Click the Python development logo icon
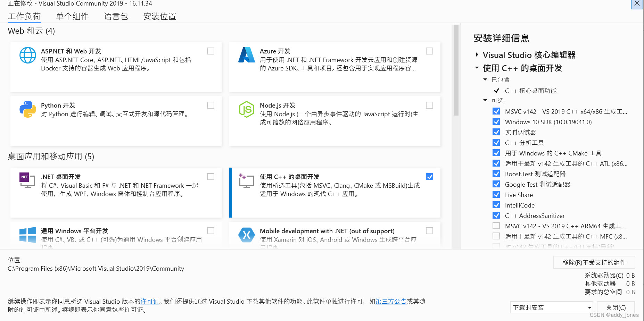This screenshot has width=644, height=321. coord(28,109)
